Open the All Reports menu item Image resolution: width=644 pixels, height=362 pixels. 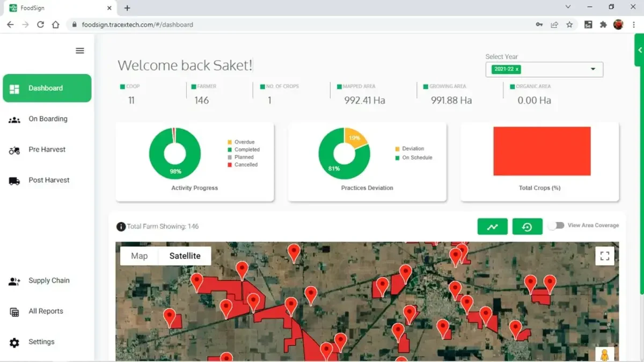tap(47, 311)
